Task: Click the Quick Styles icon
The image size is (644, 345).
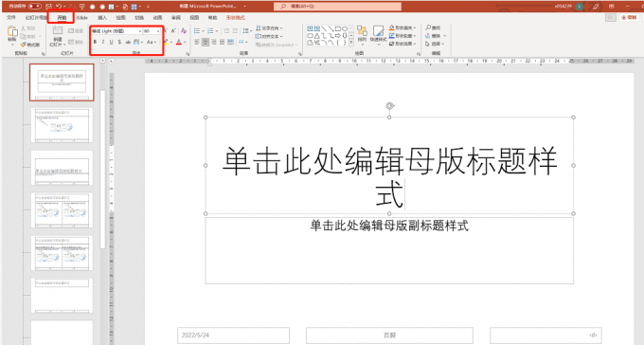Action: pos(378,31)
